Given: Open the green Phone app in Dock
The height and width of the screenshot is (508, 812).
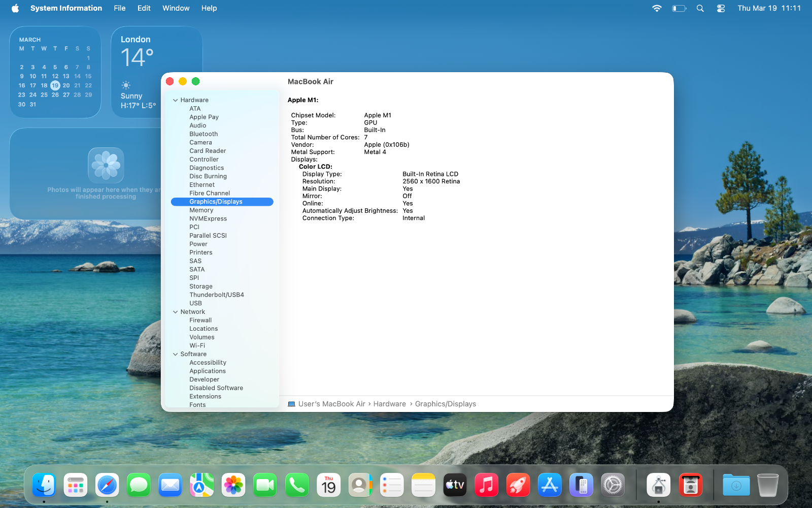Looking at the screenshot, I should pyautogui.click(x=297, y=486).
